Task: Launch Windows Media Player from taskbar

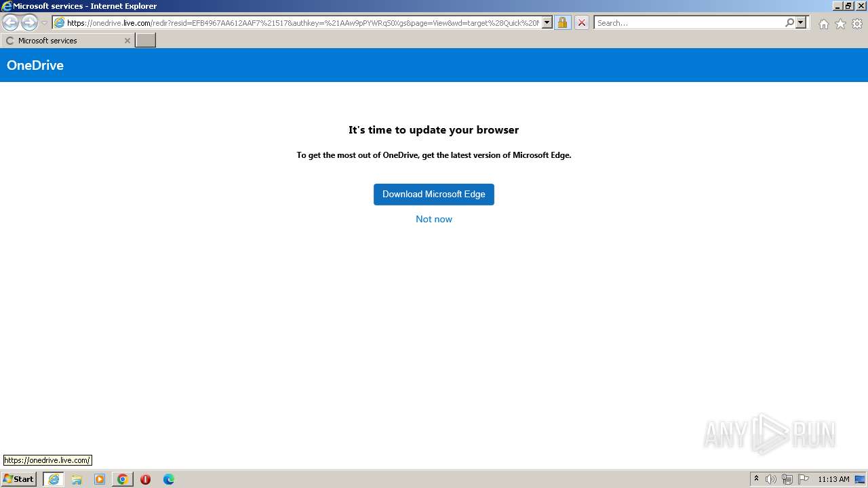Action: (x=100, y=479)
